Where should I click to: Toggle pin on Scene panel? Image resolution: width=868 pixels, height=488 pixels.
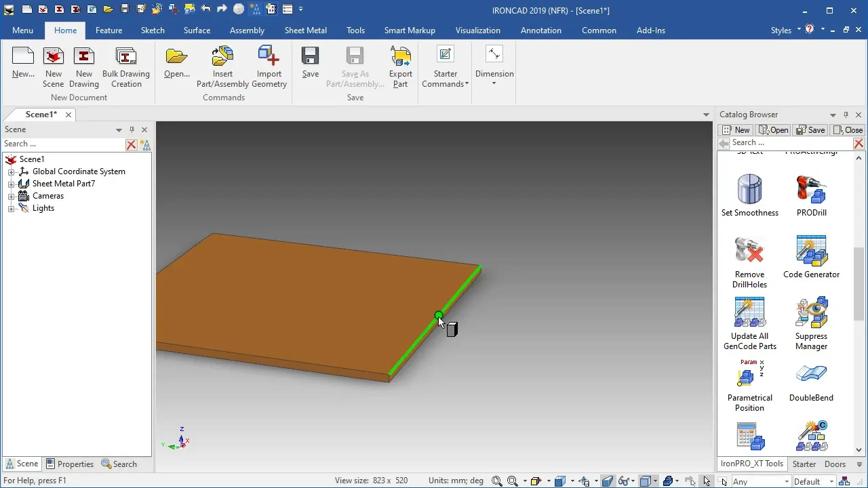(x=132, y=129)
